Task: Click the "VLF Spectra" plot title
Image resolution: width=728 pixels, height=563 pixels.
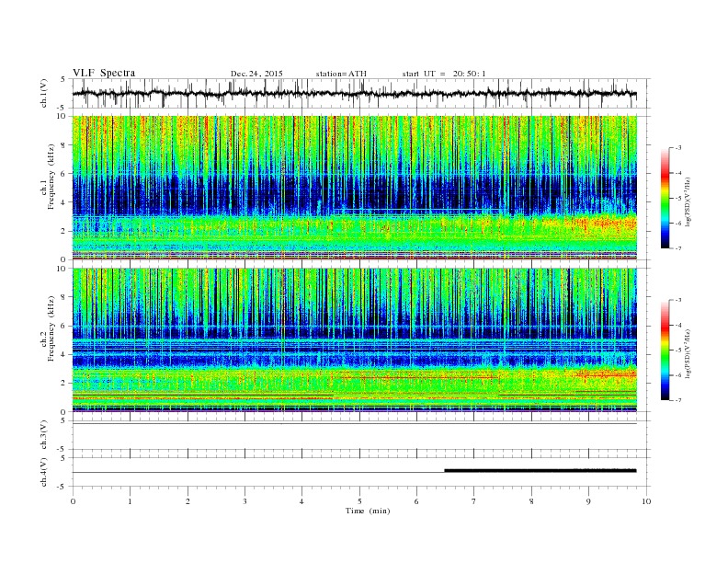Action: 104,73
